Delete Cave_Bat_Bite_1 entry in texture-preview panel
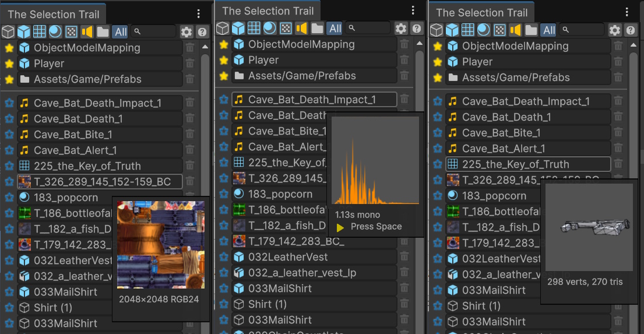Image resolution: width=644 pixels, height=334 pixels. point(190,134)
